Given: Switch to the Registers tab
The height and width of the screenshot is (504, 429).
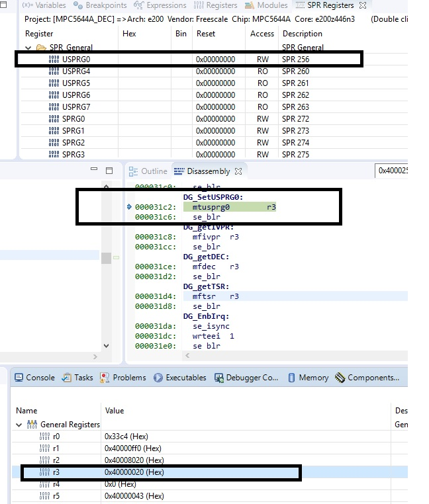Looking at the screenshot, I should pyautogui.click(x=216, y=5).
